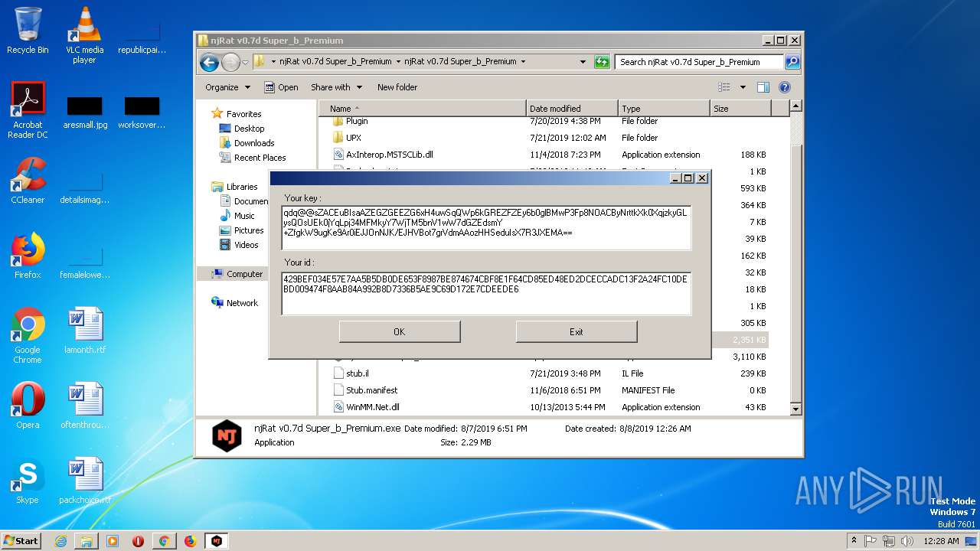The image size is (980, 551).
Task: Click Open in the Explorer toolbar
Action: pyautogui.click(x=281, y=87)
